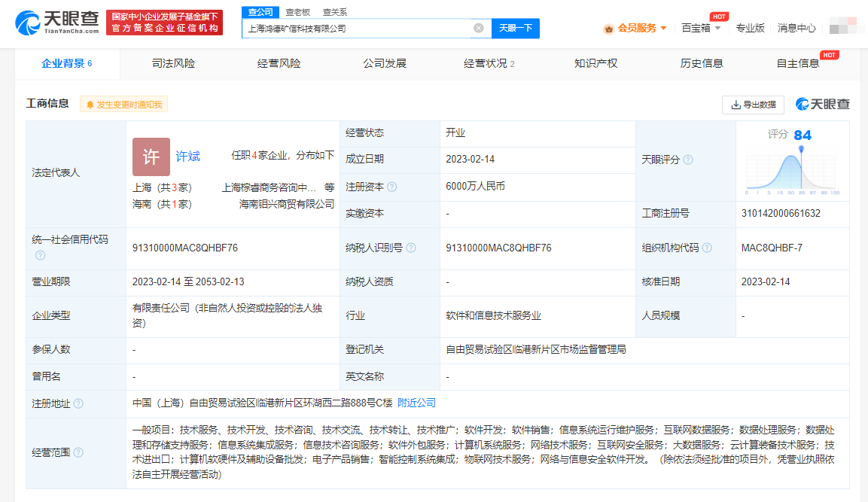Click the download icon on 导出数据

[x=738, y=105]
